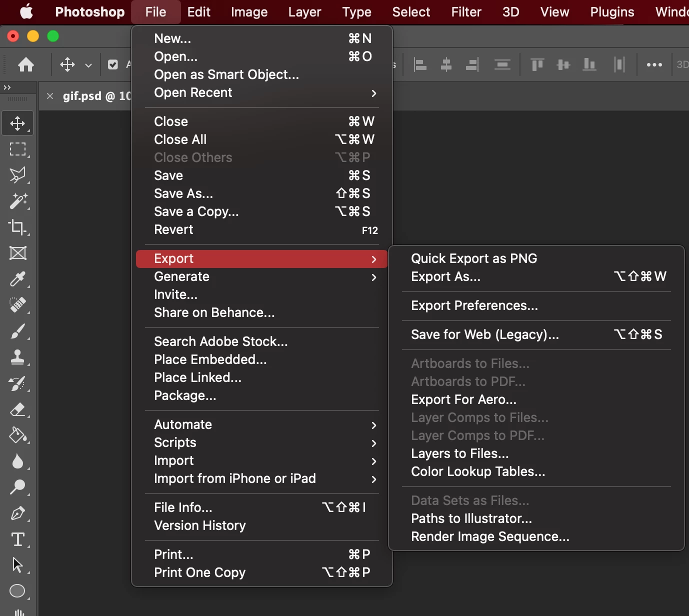Select the Rectangular Marquee tool
Image resolution: width=689 pixels, height=616 pixels.
pos(17,149)
